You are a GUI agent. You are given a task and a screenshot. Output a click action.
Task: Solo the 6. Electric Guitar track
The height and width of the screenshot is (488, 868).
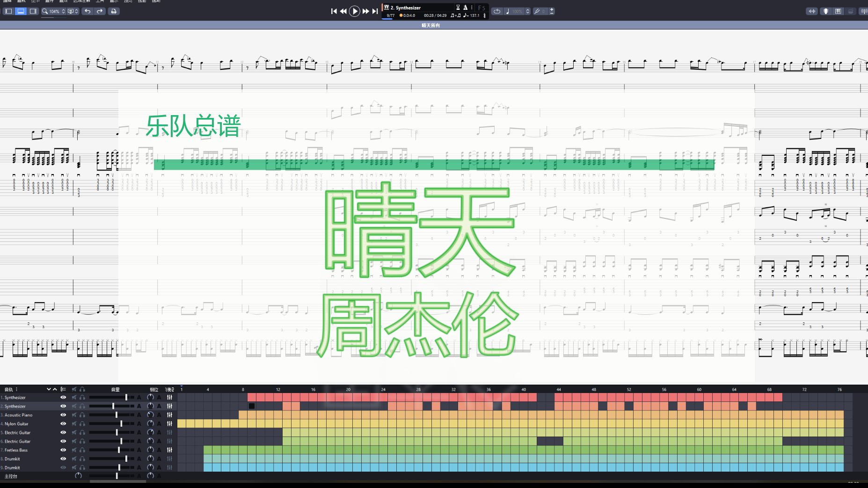pos(82,441)
